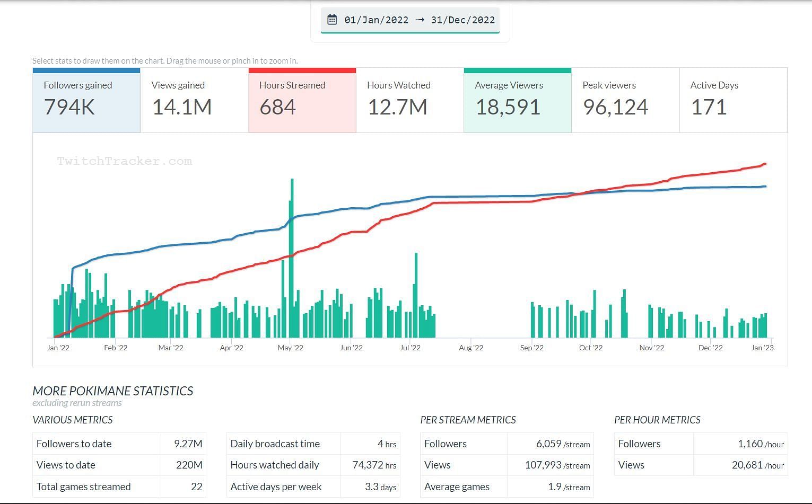The height and width of the screenshot is (504, 812).
Task: Click the chart instruction hint text
Action: pyautogui.click(x=165, y=60)
